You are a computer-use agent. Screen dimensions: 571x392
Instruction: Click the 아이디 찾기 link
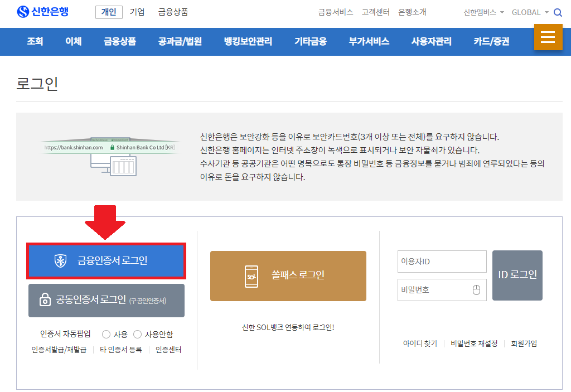pyautogui.click(x=420, y=343)
